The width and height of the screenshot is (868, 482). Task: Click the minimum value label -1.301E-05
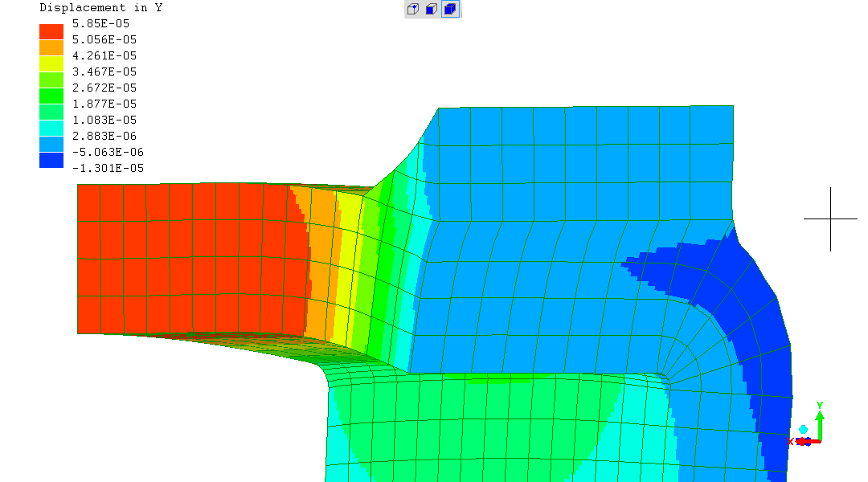(104, 168)
